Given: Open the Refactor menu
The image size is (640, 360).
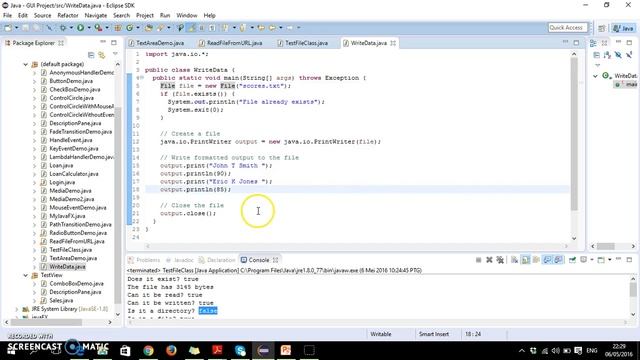Looking at the screenshot, I should [x=68, y=16].
